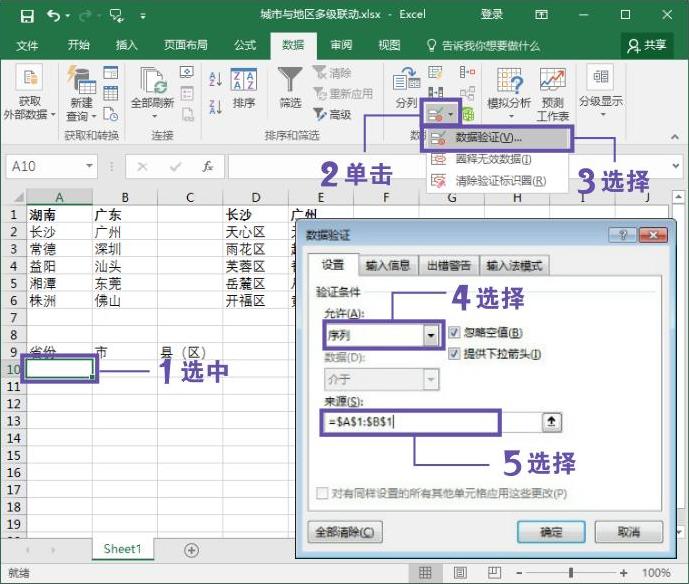Click the 全部清除 button
The image size is (689, 584).
(343, 532)
